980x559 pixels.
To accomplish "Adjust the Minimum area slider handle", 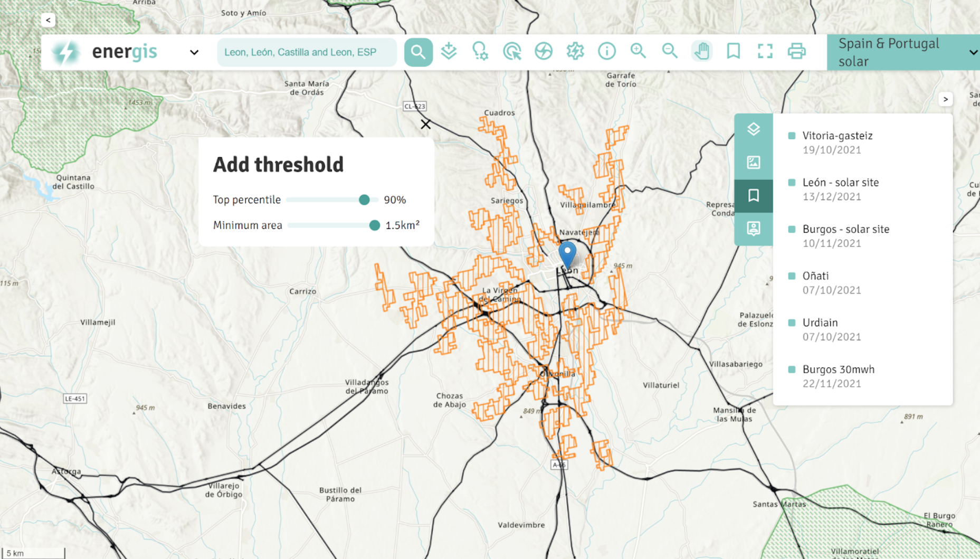I will coord(375,226).
